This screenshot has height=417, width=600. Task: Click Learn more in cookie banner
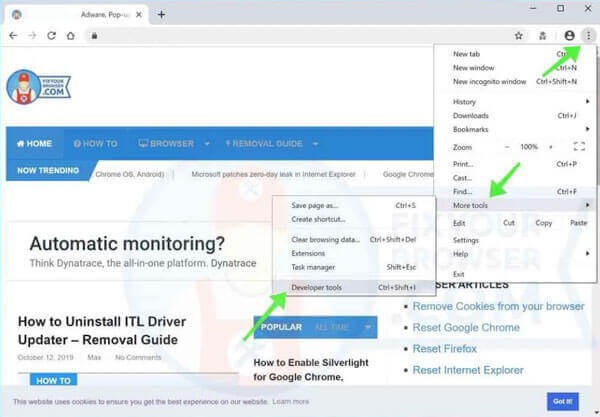(x=290, y=402)
